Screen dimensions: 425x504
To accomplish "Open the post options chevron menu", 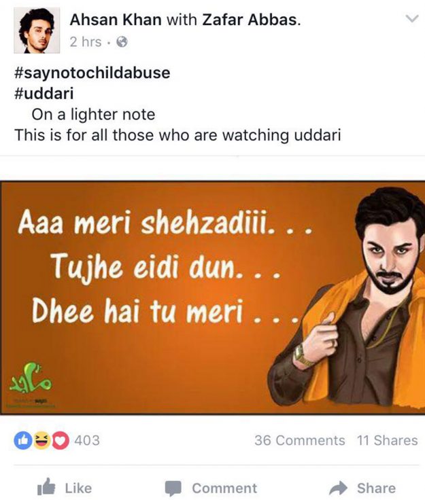I will (412, 18).
